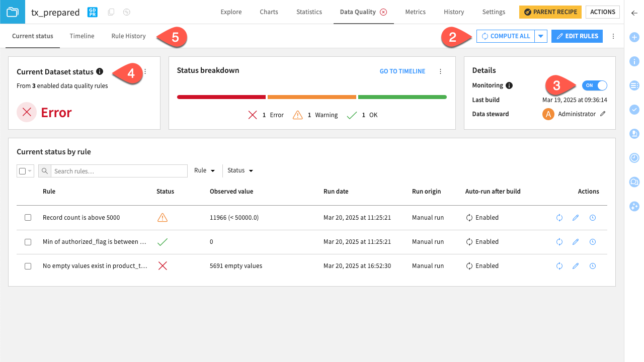Check the checkbox for 'Min of authorized_flag' rule
Image resolution: width=644 pixels, height=362 pixels.
point(28,242)
